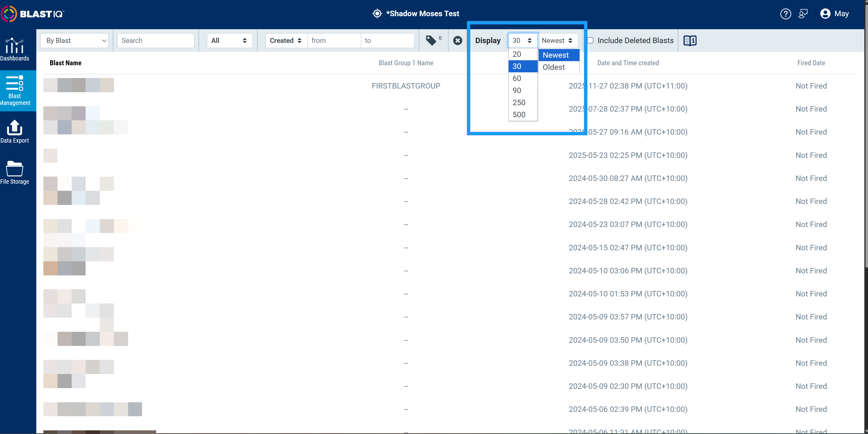Screen dimensions: 868x434
Task: Open the Created date type dropdown
Action: [x=286, y=40]
